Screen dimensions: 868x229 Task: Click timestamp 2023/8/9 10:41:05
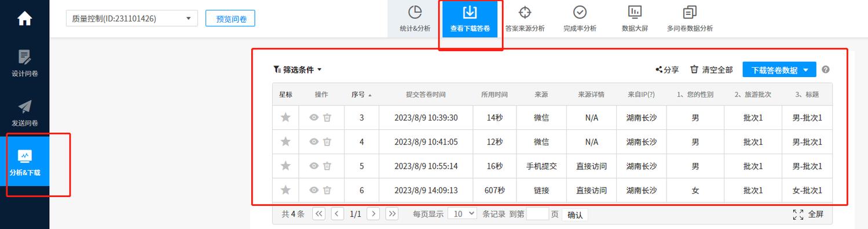coord(426,142)
